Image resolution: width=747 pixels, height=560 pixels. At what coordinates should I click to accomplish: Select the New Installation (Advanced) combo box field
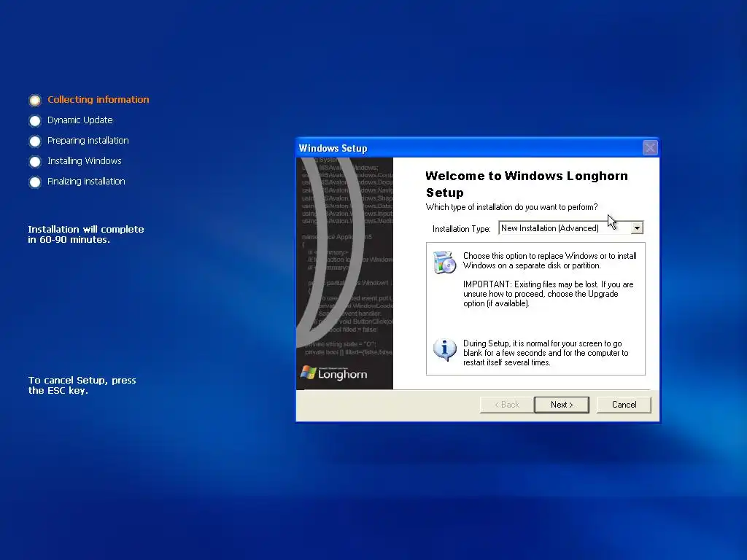click(570, 228)
